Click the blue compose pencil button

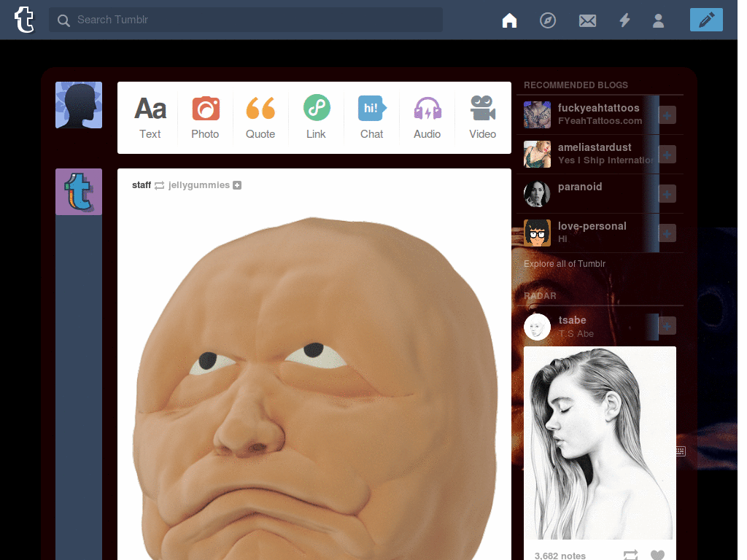pos(705,20)
